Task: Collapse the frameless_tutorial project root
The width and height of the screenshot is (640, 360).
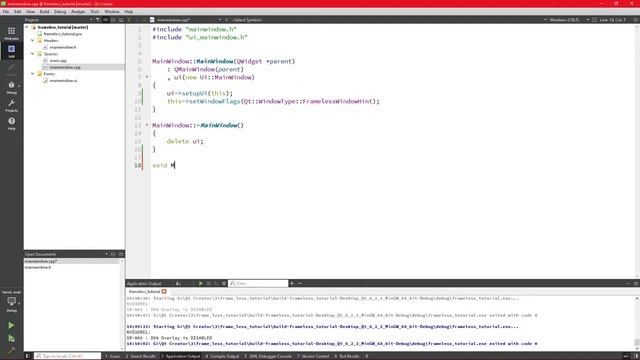Action: [x=27, y=27]
